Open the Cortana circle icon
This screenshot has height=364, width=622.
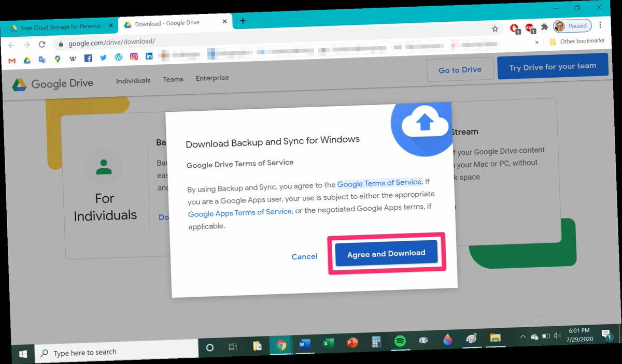click(x=210, y=347)
